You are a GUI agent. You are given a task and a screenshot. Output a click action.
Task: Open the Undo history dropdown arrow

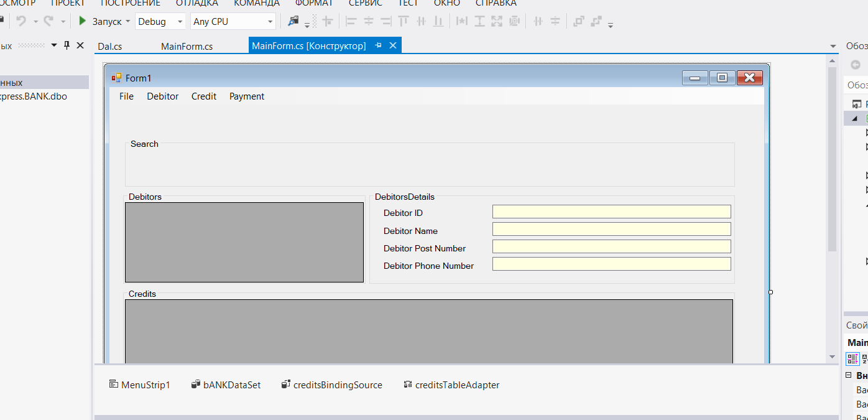pyautogui.click(x=35, y=21)
